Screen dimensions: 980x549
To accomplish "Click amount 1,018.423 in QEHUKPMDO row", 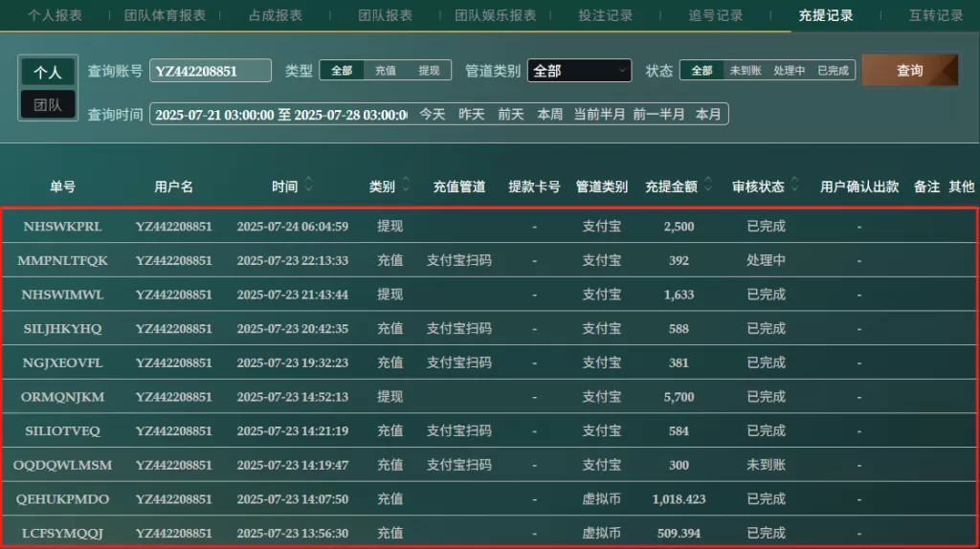I will (x=679, y=499).
